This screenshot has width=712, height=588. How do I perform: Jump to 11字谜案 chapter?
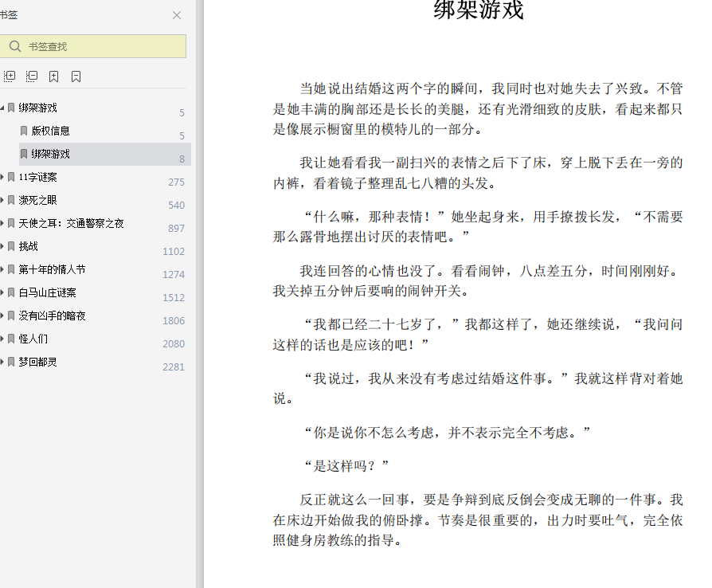(37, 177)
